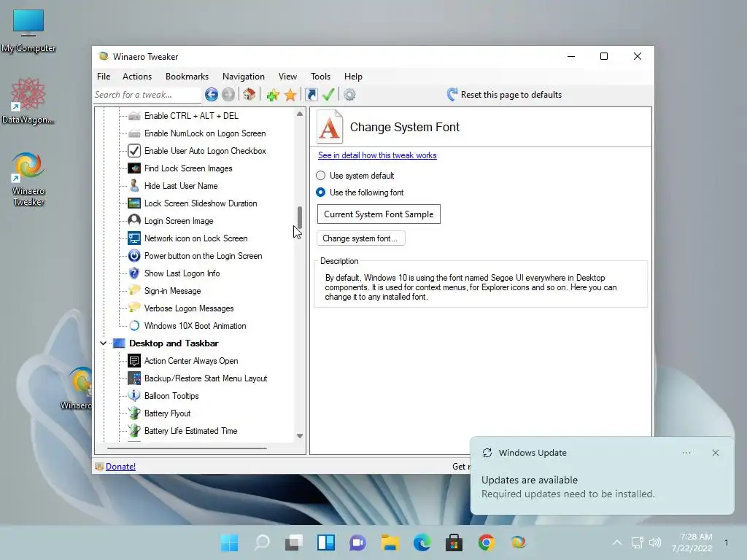Screen dimensions: 747x560
Task: Click the Donate! link
Action: click(x=120, y=467)
